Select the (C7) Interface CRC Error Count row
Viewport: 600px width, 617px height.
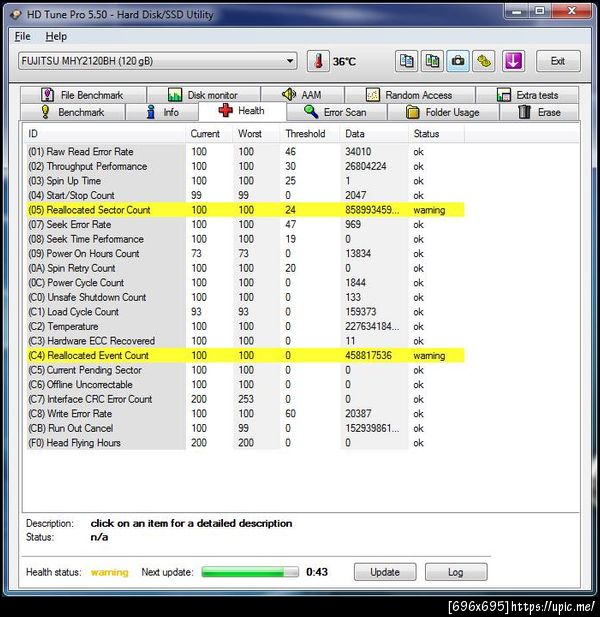pyautogui.click(x=246, y=399)
